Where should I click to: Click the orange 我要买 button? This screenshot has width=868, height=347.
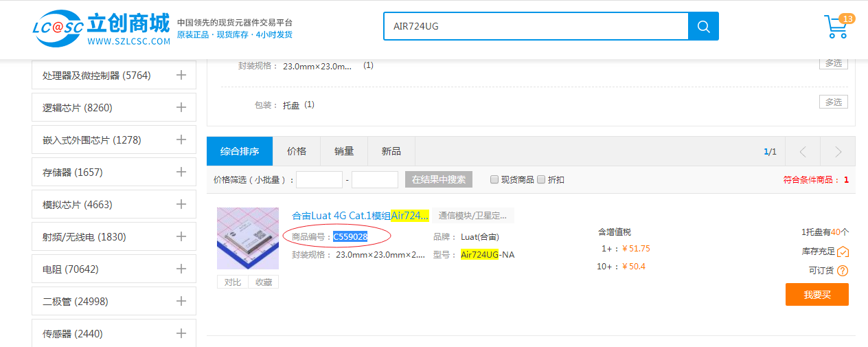(x=816, y=294)
